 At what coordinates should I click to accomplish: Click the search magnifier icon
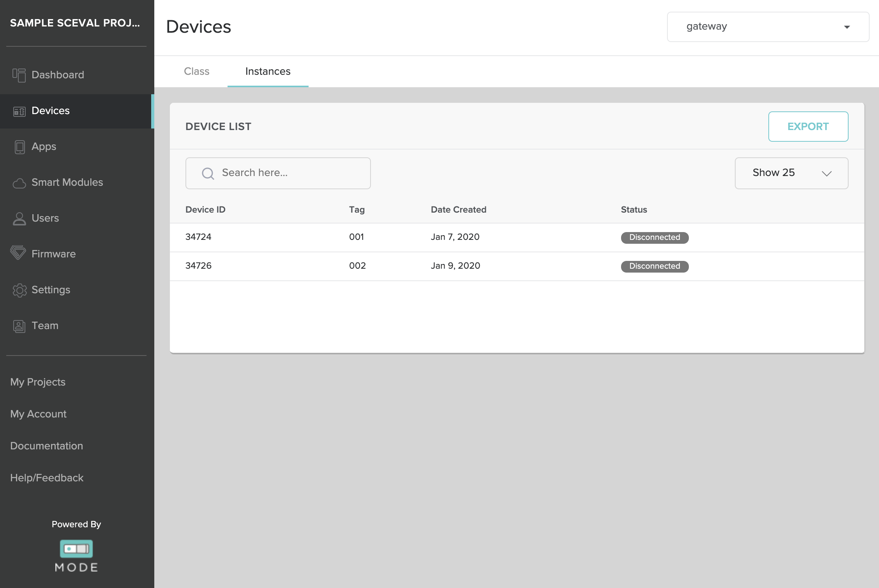pos(208,173)
